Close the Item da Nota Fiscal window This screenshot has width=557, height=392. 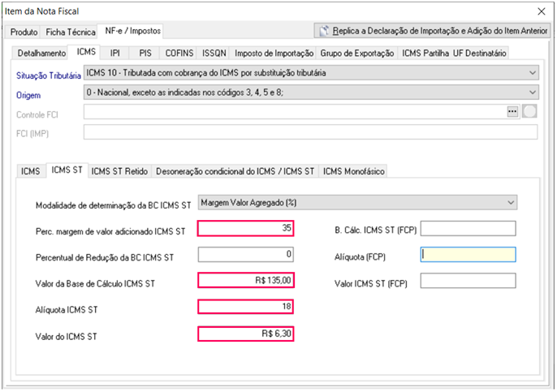542,11
